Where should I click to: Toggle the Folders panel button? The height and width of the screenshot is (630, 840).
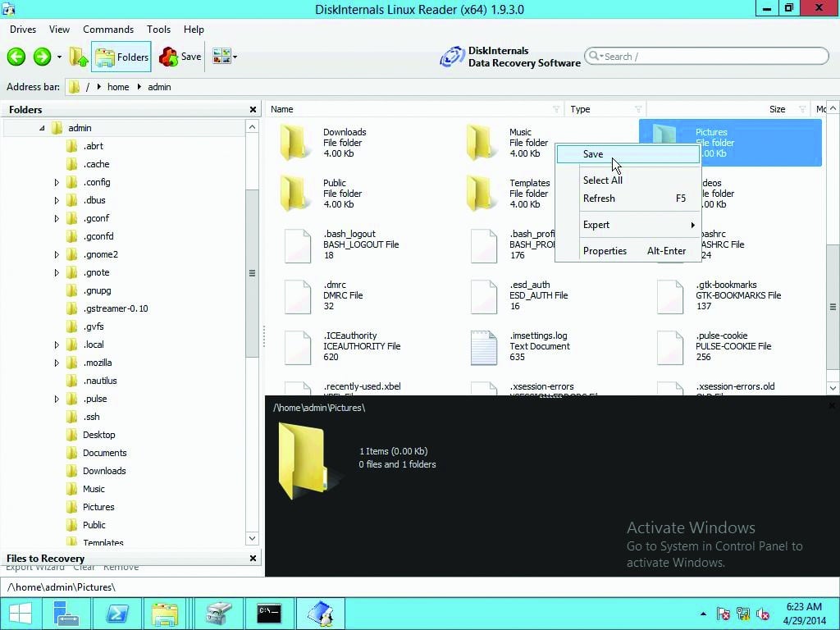[x=122, y=57]
